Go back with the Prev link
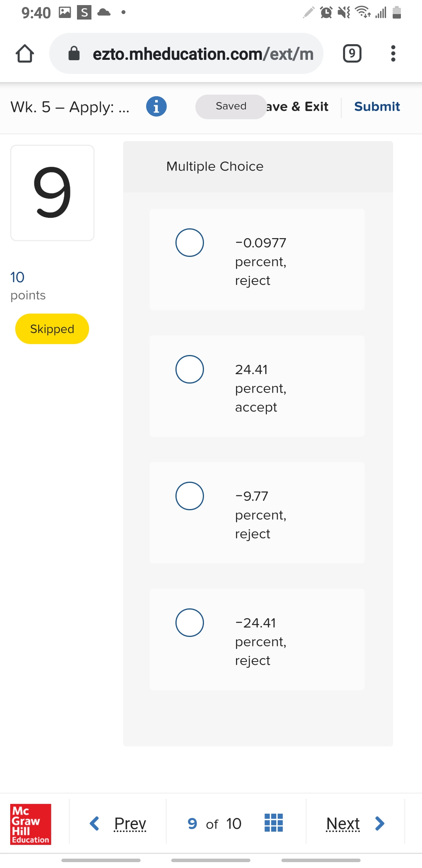The height and width of the screenshot is (868, 422). pos(130,823)
